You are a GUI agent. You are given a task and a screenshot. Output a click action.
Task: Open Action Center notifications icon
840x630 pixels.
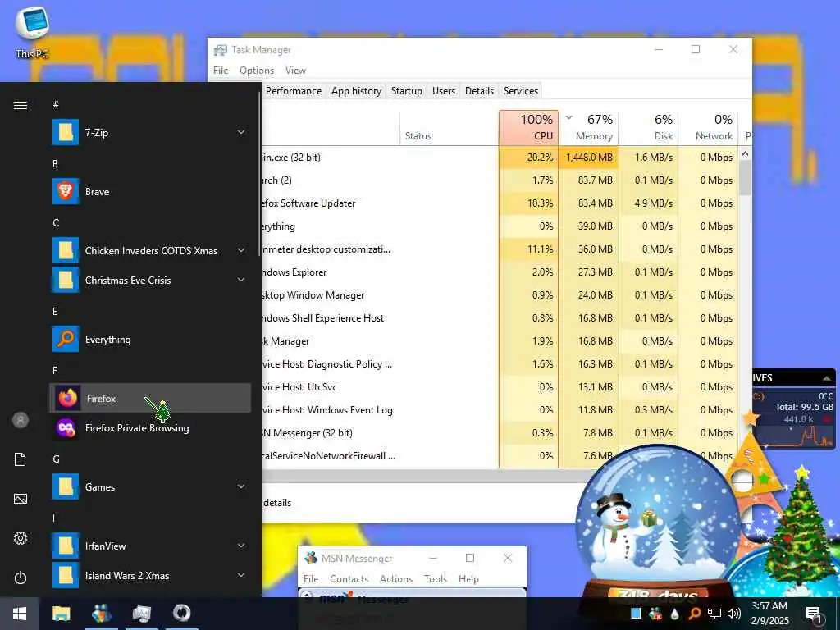(814, 614)
